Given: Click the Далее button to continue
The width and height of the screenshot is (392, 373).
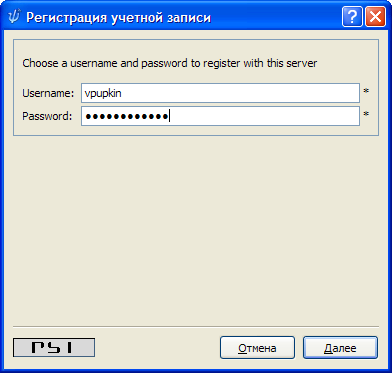Looking at the screenshot, I should (x=340, y=348).
